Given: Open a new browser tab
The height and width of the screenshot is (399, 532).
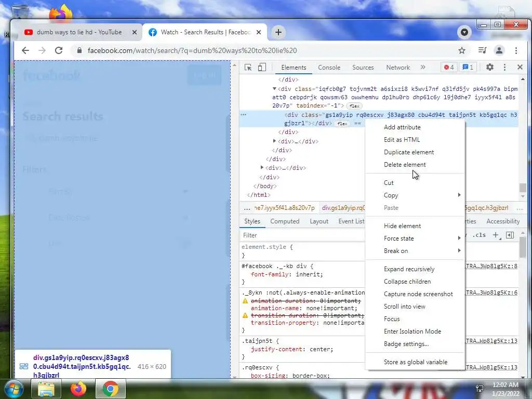Looking at the screenshot, I should click(x=278, y=32).
